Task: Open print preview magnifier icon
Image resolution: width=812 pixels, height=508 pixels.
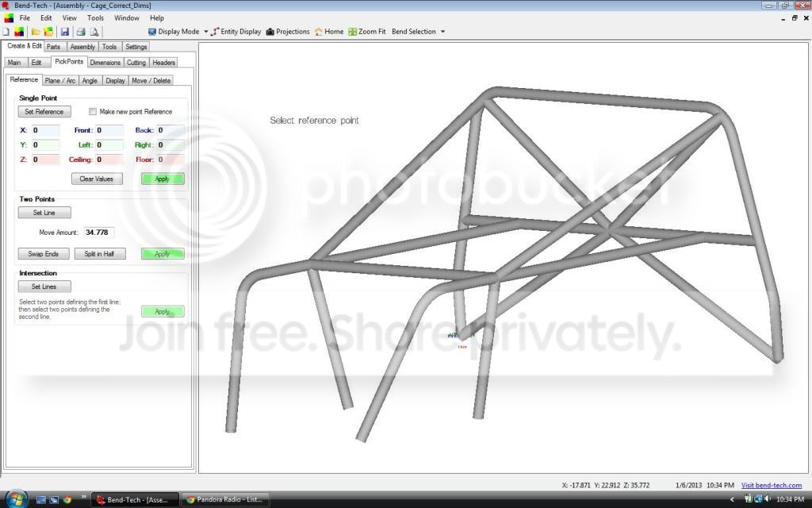Action: [x=94, y=32]
